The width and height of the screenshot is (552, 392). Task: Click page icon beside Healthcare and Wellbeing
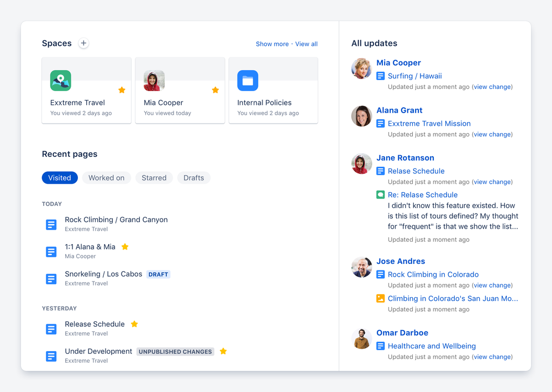pyautogui.click(x=381, y=346)
